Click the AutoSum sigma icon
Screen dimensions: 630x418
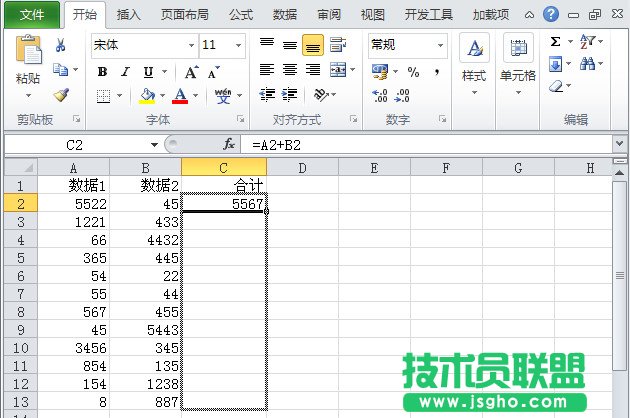click(x=555, y=41)
